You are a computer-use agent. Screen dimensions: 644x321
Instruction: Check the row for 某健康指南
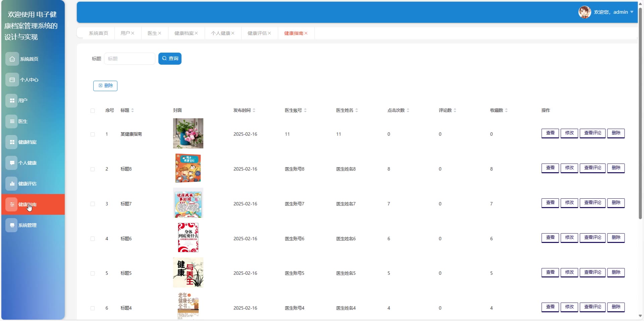(x=93, y=134)
